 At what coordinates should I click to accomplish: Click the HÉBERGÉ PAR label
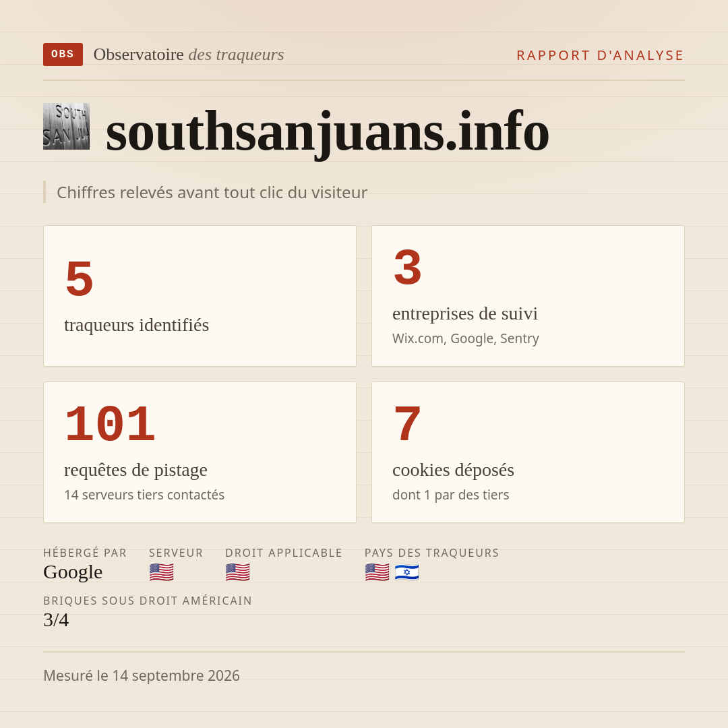85,553
